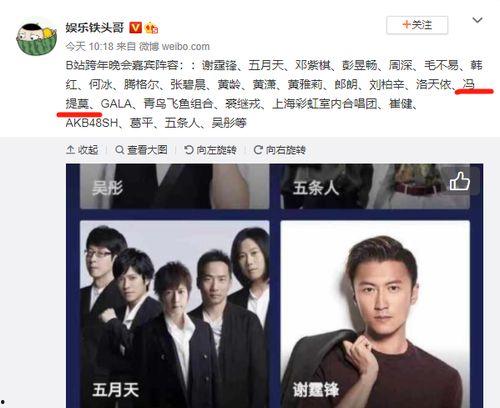The height and width of the screenshot is (408, 500).
Task: Click the clockwise rotate arrow icon
Action: click(x=258, y=150)
